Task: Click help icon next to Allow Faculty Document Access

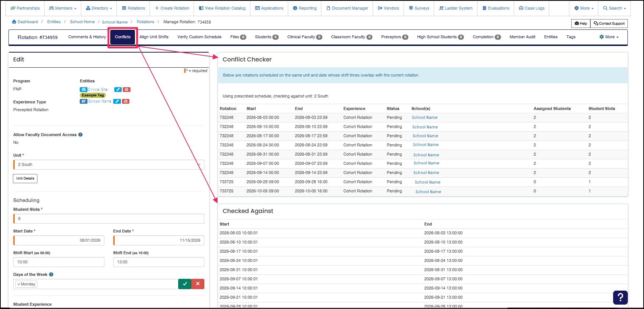Action: [80, 135]
